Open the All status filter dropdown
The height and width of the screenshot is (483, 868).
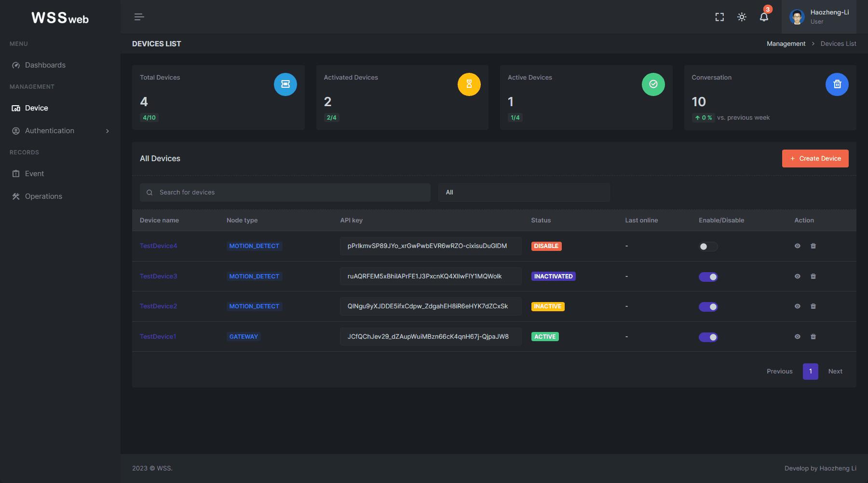(x=524, y=193)
